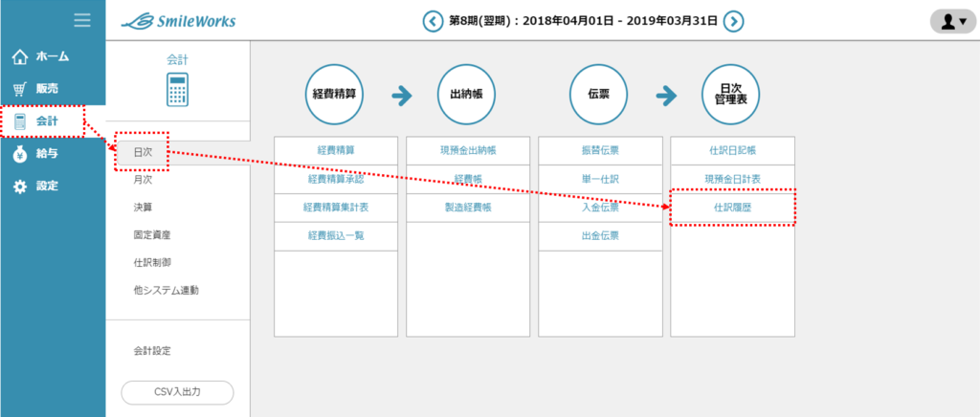
Task: Open the 振替伝票 link
Action: coord(601,151)
